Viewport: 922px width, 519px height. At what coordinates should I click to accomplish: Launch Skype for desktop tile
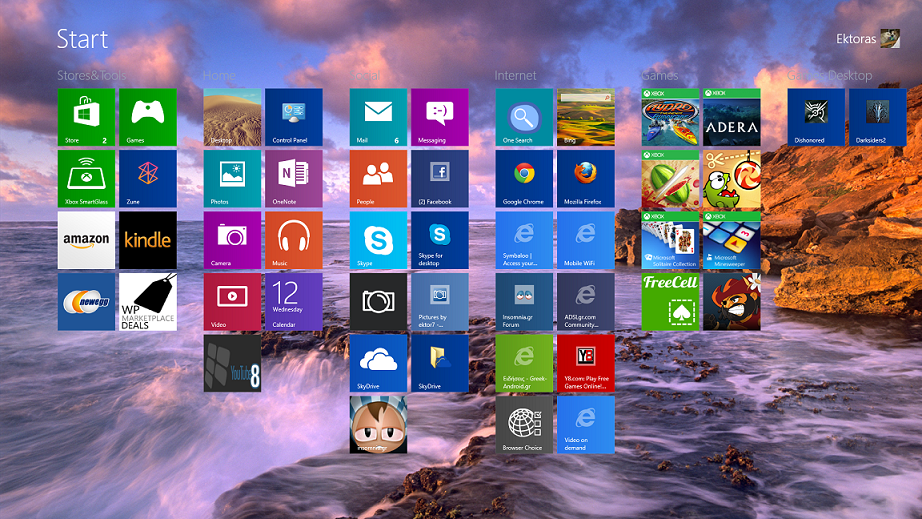[x=439, y=240]
